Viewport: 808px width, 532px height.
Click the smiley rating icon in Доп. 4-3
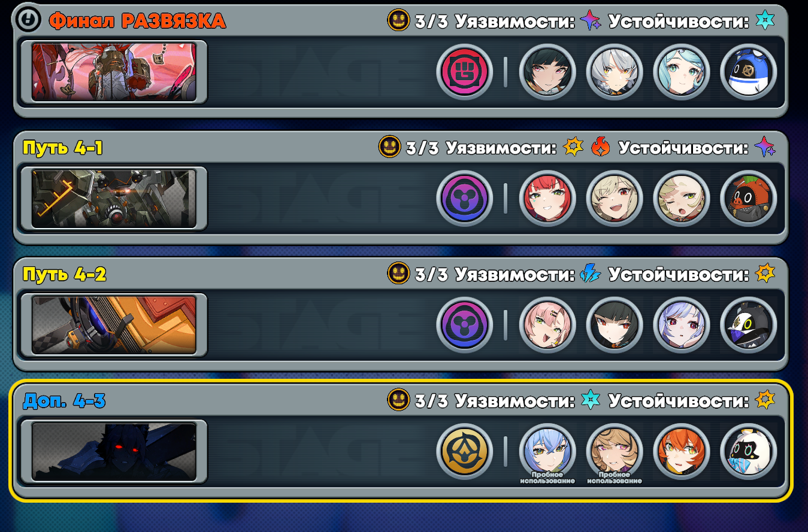coord(398,400)
